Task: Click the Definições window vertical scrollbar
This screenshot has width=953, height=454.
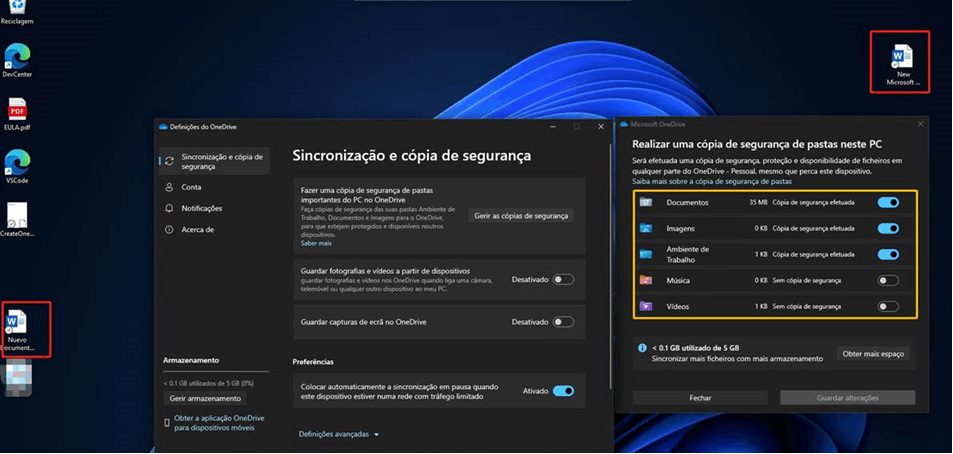Action: pyautogui.click(x=611, y=266)
